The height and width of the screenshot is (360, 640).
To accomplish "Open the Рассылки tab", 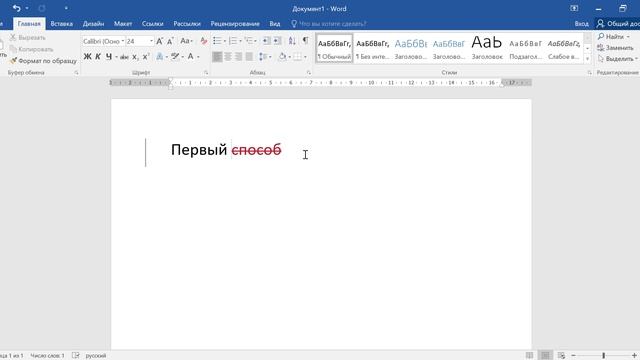I will [x=187, y=24].
